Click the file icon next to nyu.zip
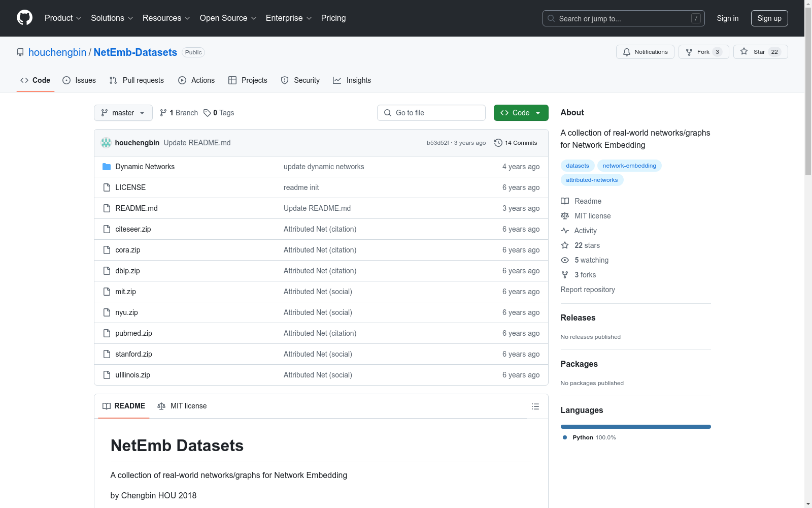This screenshot has width=812, height=508. [x=107, y=312]
